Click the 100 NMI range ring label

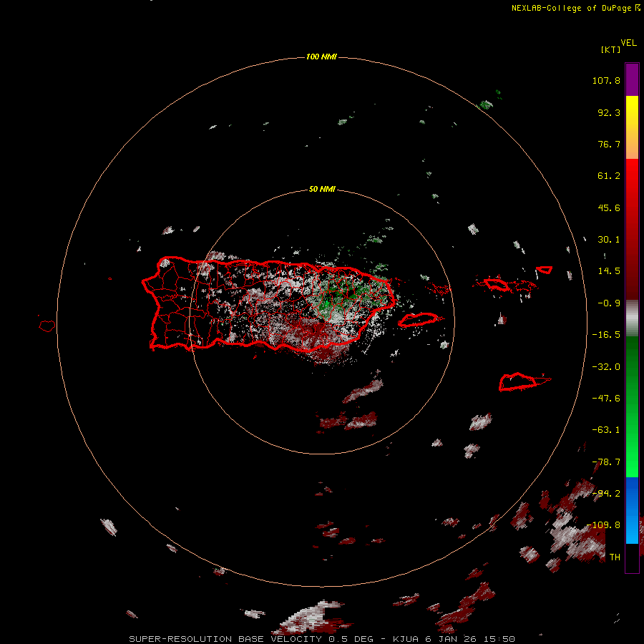[x=321, y=57]
